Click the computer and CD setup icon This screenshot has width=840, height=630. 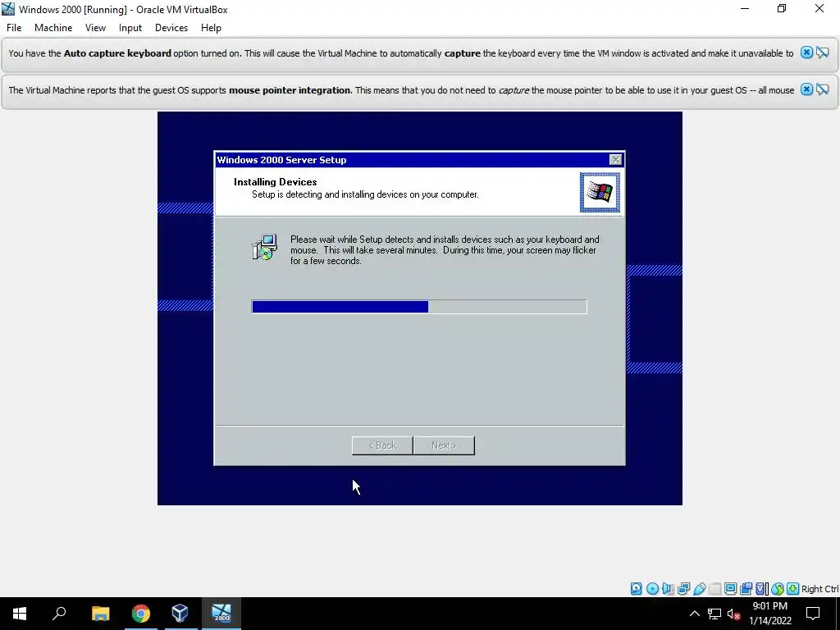coord(264,247)
